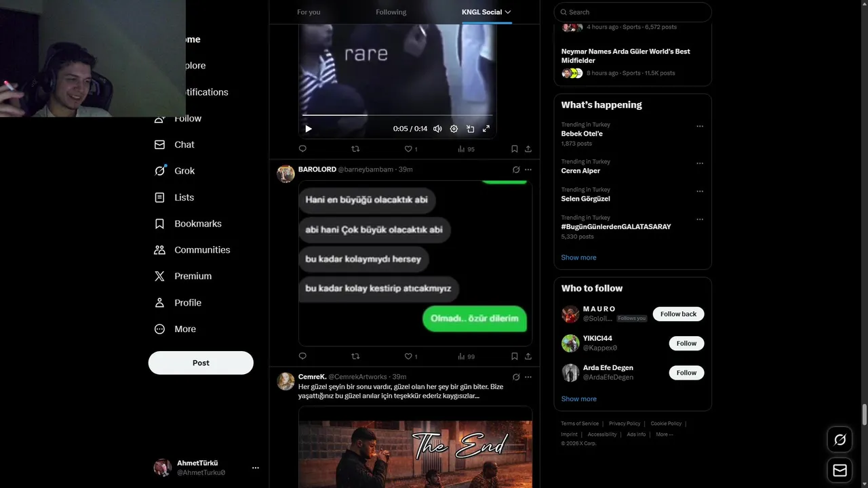The height and width of the screenshot is (488, 868).
Task: Click the white Post button
Action: [x=201, y=363]
